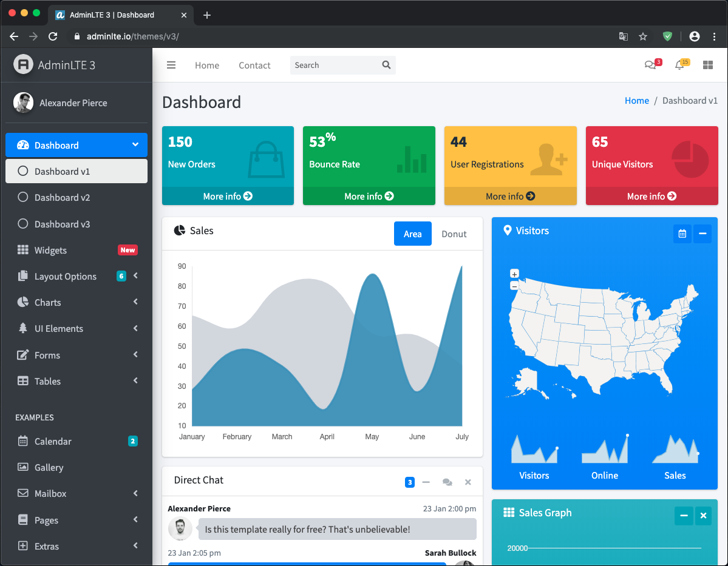Click More info on Bounce Rate card
The image size is (728, 566).
pyautogui.click(x=369, y=196)
